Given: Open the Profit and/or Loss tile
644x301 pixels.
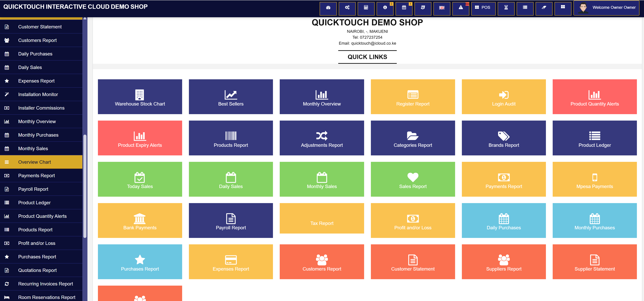Looking at the screenshot, I should coord(413,221).
